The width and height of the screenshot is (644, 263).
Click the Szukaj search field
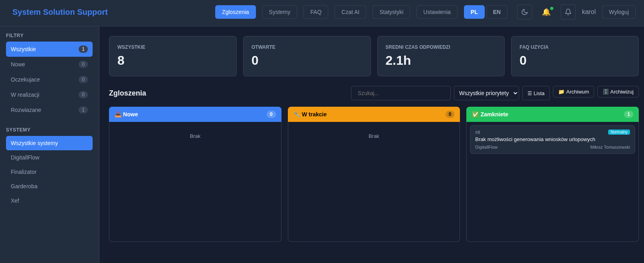click(x=400, y=93)
